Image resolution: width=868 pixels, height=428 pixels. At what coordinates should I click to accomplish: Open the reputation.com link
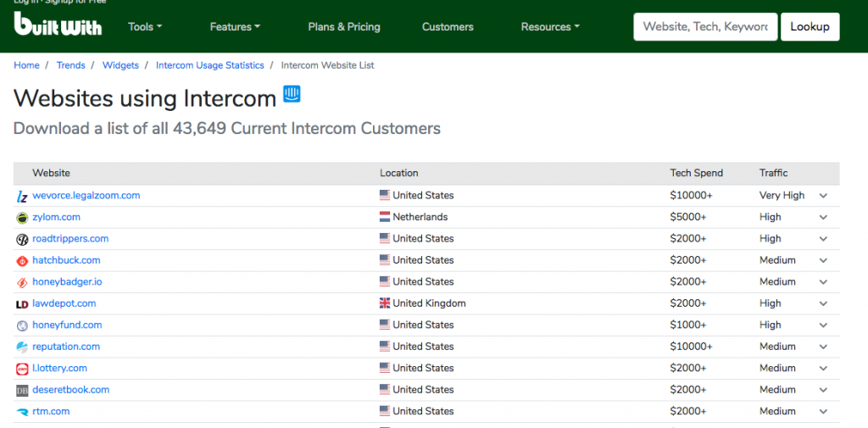click(x=66, y=347)
